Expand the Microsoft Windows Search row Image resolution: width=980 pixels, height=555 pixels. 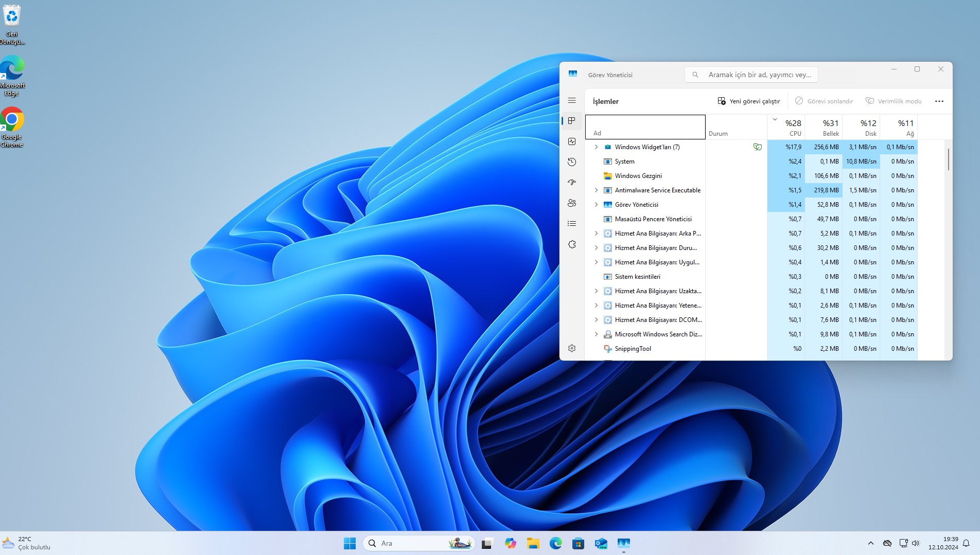point(596,334)
